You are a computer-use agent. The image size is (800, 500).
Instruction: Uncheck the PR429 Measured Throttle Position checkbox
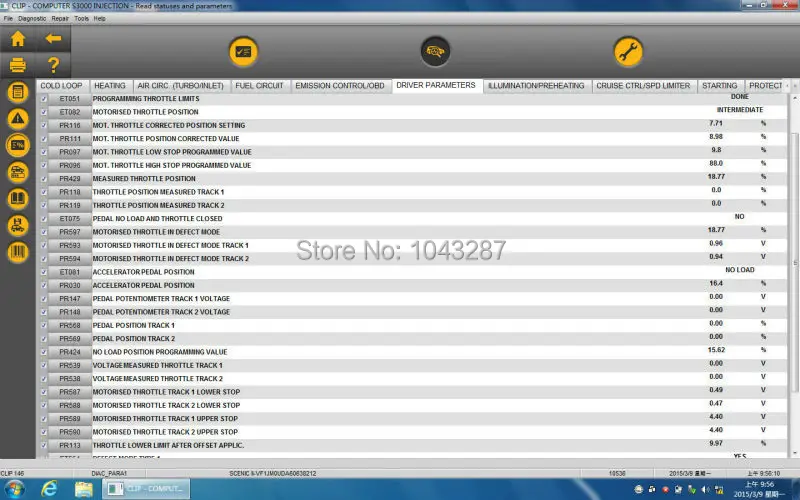coord(44,179)
